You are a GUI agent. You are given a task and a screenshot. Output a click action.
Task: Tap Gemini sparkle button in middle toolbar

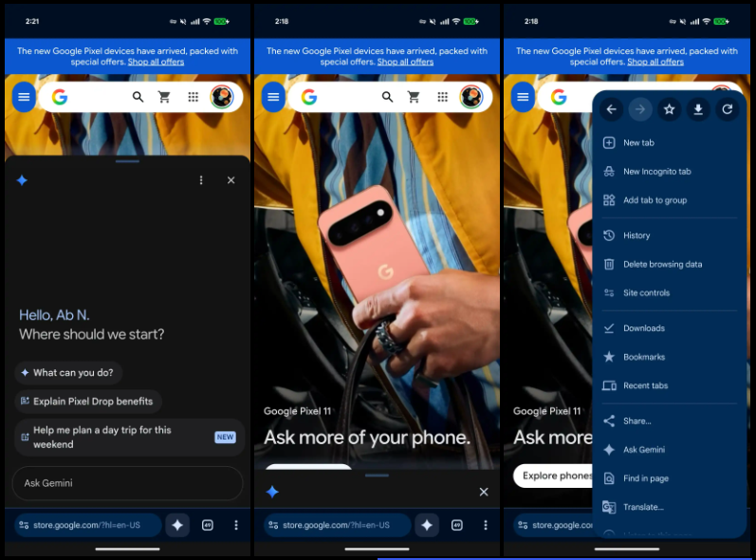point(427,525)
